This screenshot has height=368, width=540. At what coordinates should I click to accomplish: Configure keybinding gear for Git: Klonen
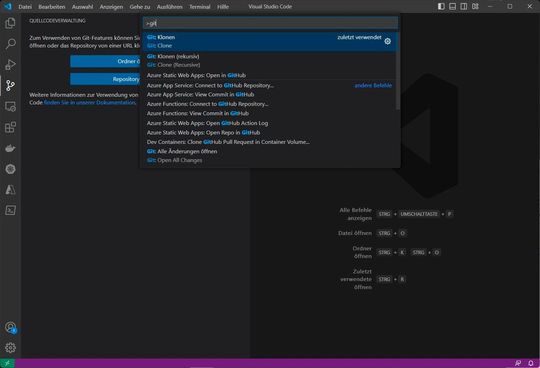tap(387, 41)
